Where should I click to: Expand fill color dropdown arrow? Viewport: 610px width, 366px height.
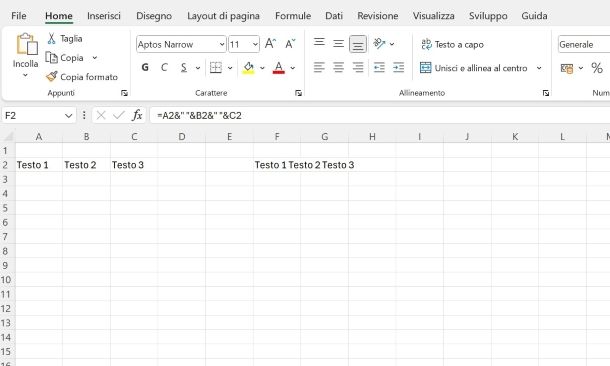[262, 68]
